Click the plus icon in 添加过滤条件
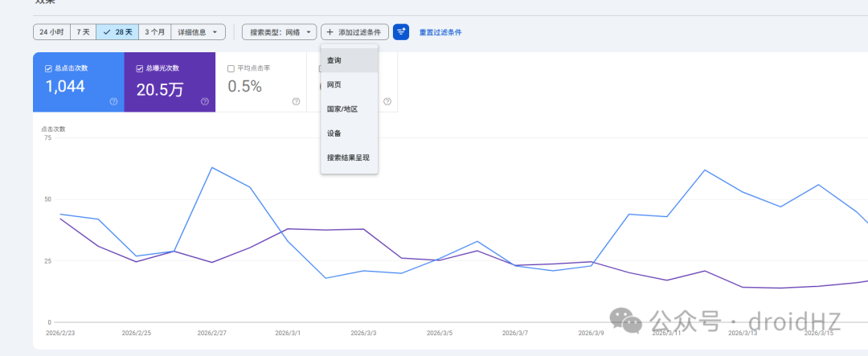The width and height of the screenshot is (868, 356). [330, 32]
